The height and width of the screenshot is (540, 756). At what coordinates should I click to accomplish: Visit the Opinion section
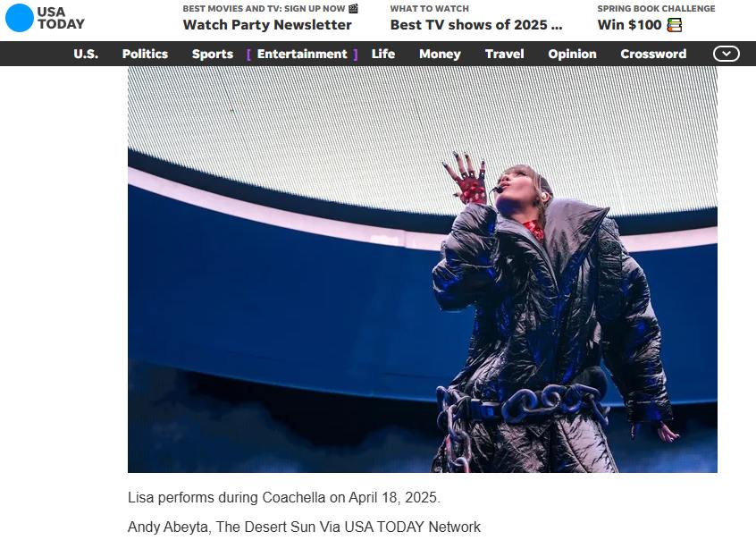572,54
